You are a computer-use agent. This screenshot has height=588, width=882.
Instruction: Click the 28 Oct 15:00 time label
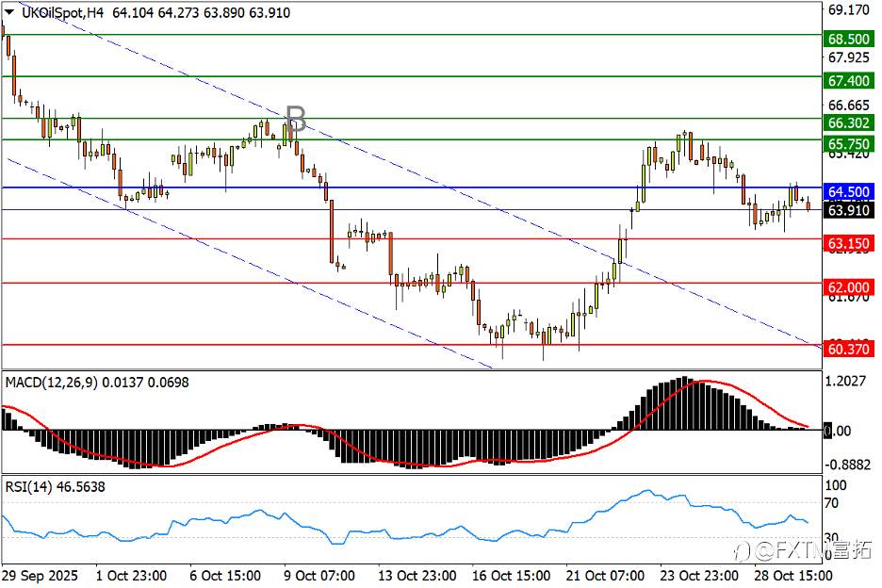click(793, 576)
